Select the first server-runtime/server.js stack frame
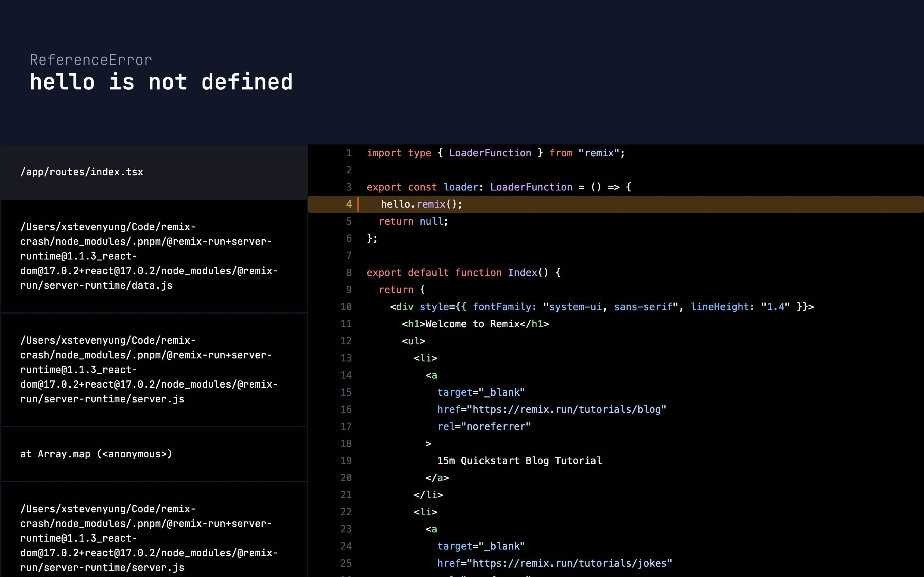 point(149,369)
